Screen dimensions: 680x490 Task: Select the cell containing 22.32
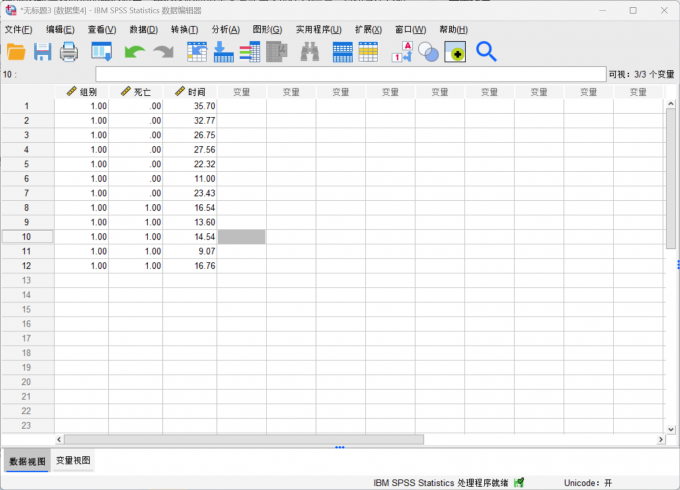point(190,164)
